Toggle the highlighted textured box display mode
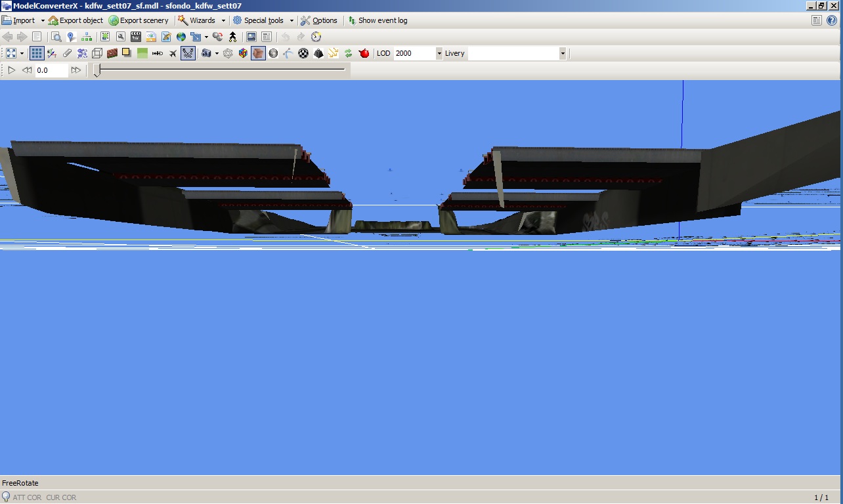 (x=259, y=53)
